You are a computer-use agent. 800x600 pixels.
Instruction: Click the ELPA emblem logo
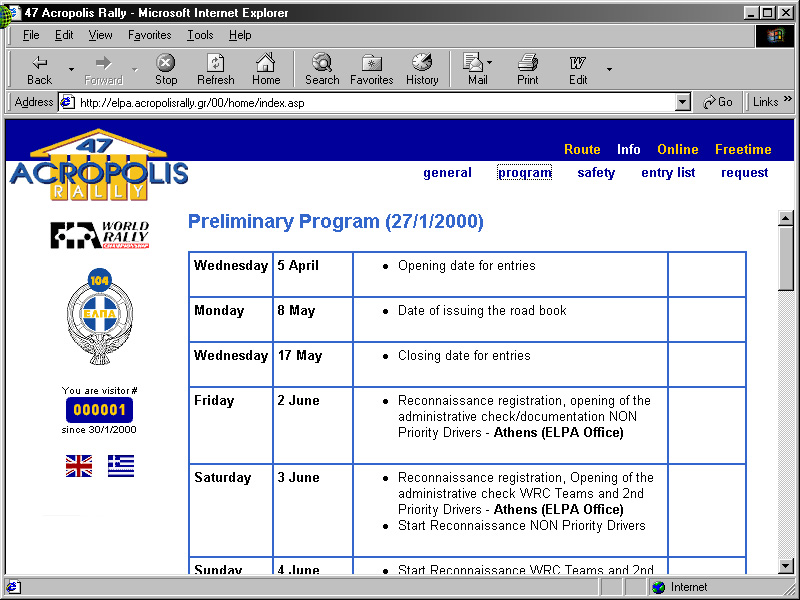pos(99,316)
